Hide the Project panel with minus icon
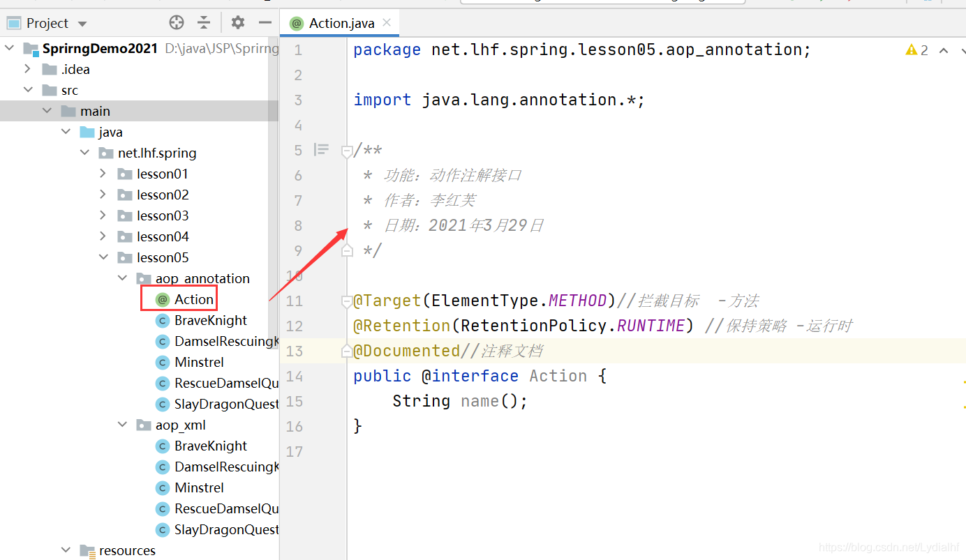Screen dimensions: 966x560 coord(265,23)
